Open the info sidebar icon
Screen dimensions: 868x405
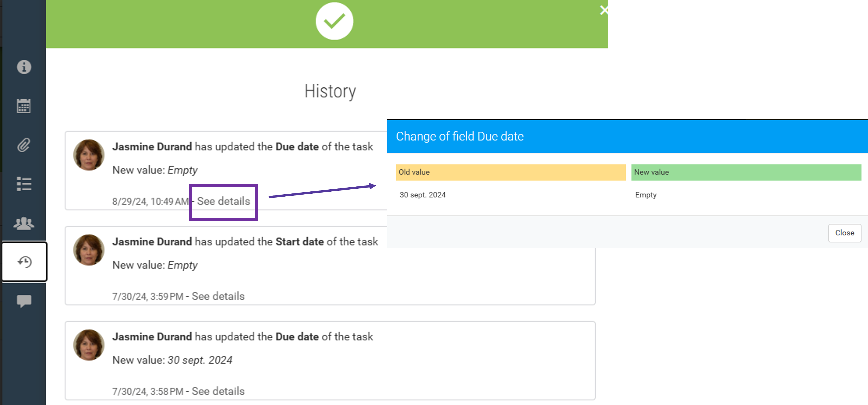point(24,67)
